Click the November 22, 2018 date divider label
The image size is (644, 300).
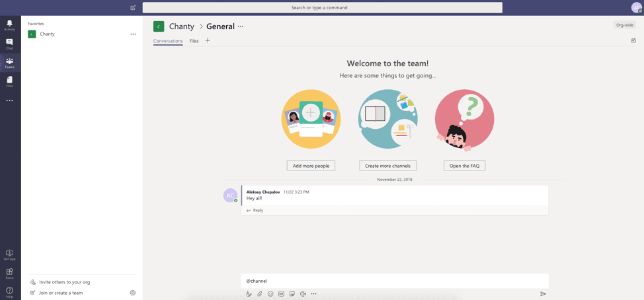click(395, 179)
